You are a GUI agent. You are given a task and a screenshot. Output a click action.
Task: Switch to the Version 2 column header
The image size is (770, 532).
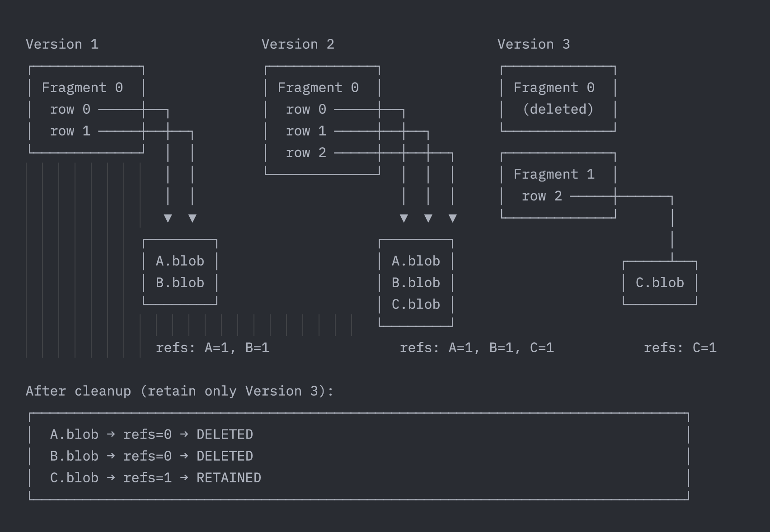299,44
